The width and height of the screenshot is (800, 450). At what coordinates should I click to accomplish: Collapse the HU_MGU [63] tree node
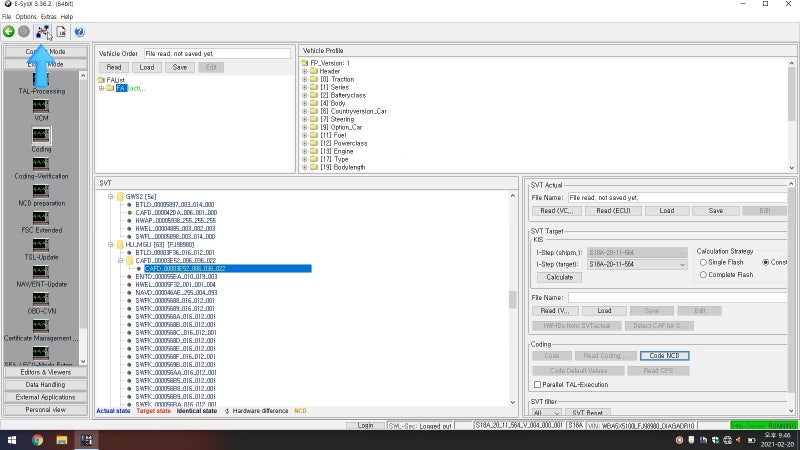[111, 244]
